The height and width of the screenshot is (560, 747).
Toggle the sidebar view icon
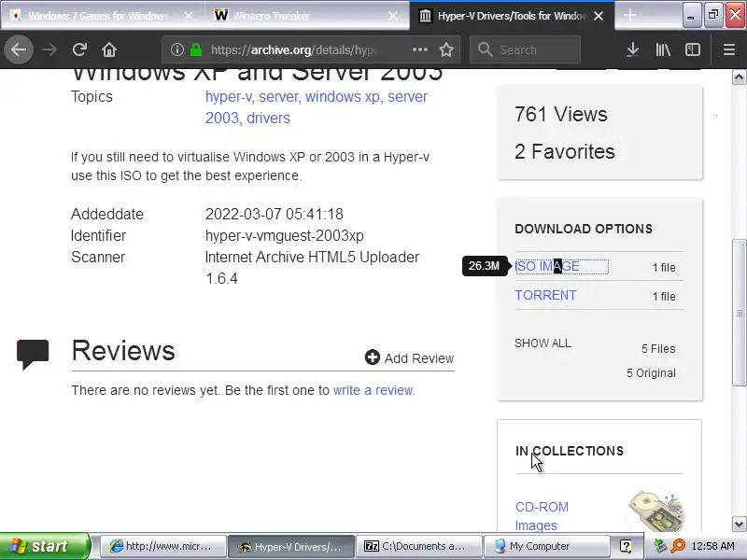pos(692,49)
